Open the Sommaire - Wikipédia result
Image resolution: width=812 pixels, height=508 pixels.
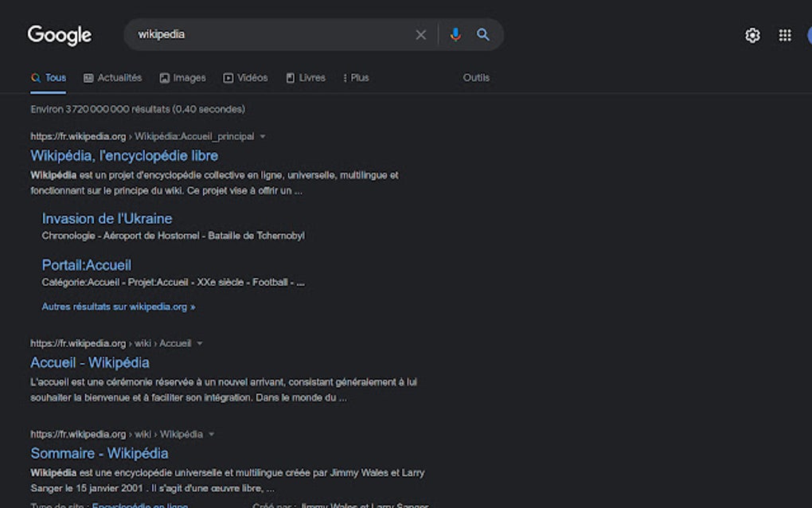(x=100, y=454)
